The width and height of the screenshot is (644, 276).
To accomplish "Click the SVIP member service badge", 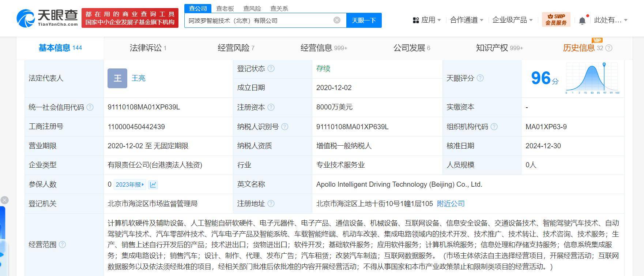I will click(556, 20).
